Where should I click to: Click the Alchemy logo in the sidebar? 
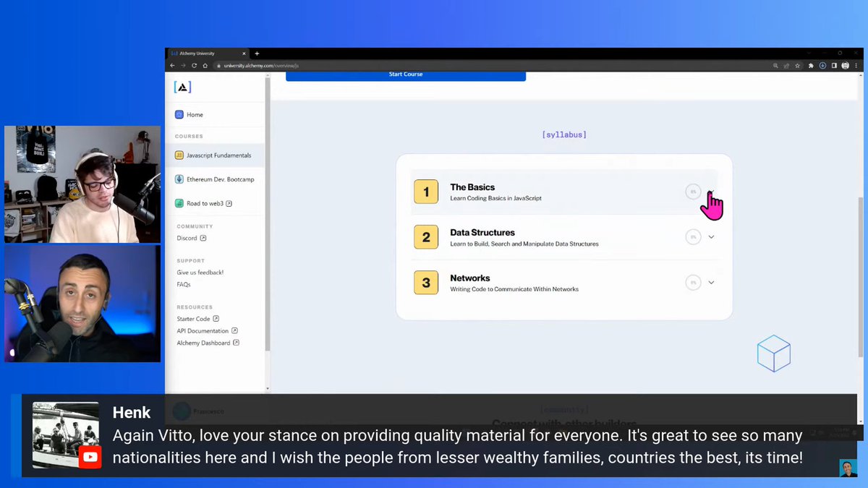[x=182, y=87]
